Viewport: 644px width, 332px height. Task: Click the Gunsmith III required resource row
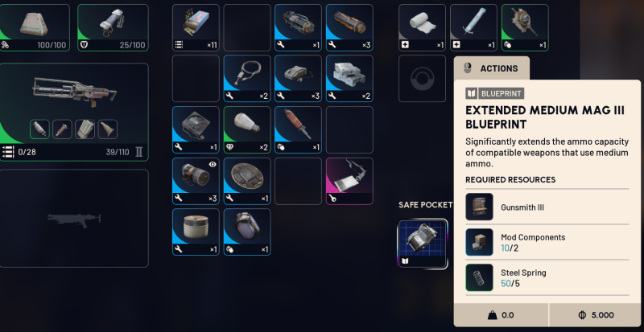[547, 207]
